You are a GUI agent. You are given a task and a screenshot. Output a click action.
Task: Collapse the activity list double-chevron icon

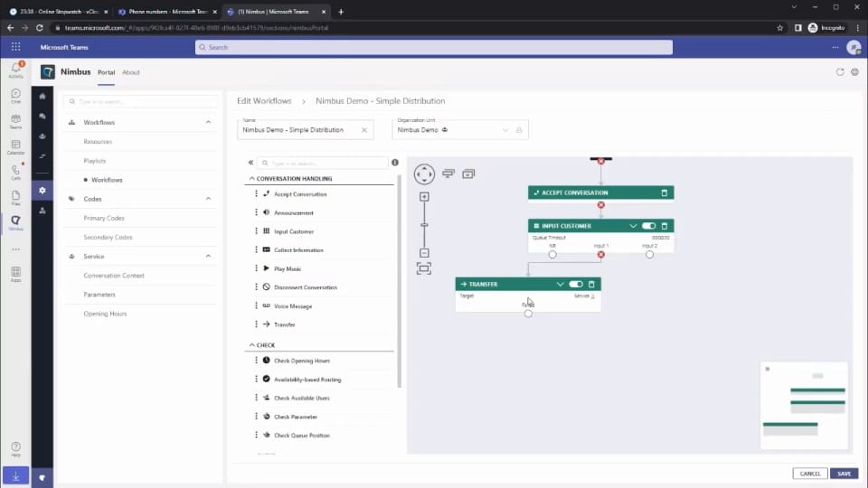[x=251, y=163]
